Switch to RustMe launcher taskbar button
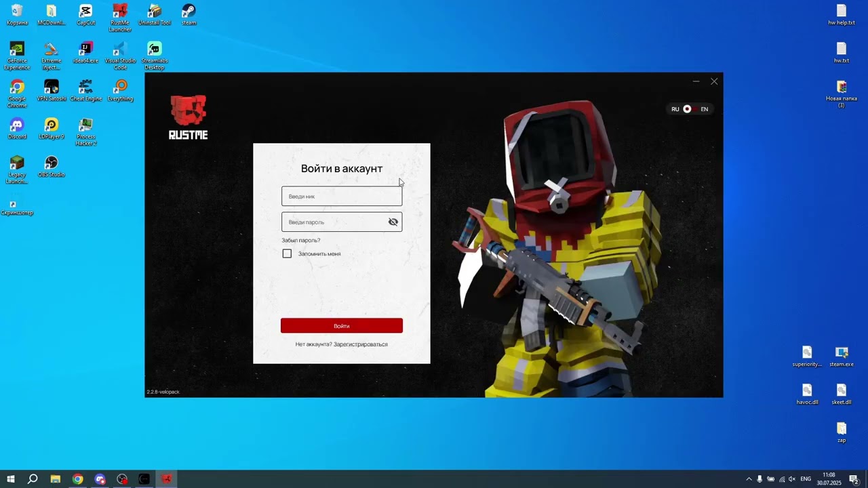Image resolution: width=868 pixels, height=488 pixels. [x=166, y=479]
